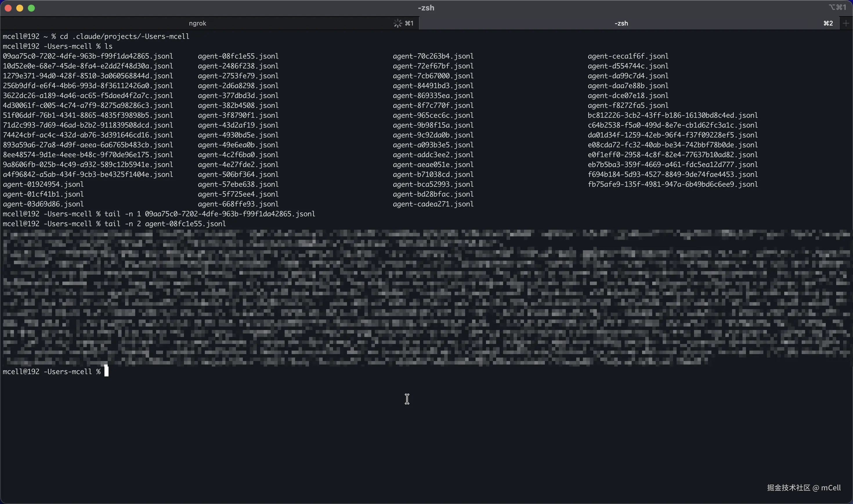This screenshot has width=853, height=504.
Task: Click the green fullscreen window button
Action: pos(31,8)
